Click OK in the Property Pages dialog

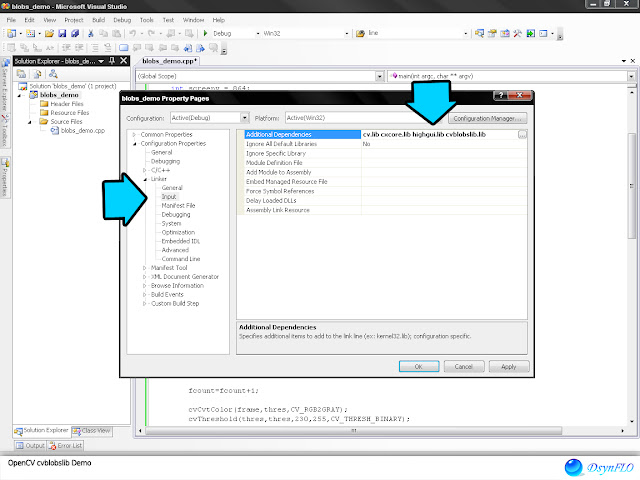(x=419, y=367)
